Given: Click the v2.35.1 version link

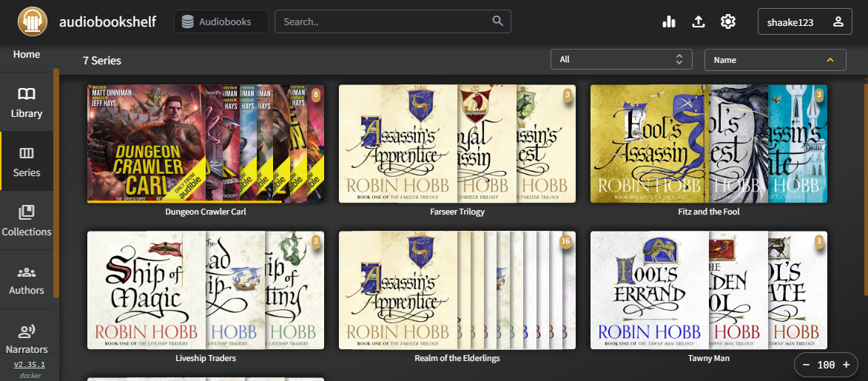Looking at the screenshot, I should [x=30, y=365].
